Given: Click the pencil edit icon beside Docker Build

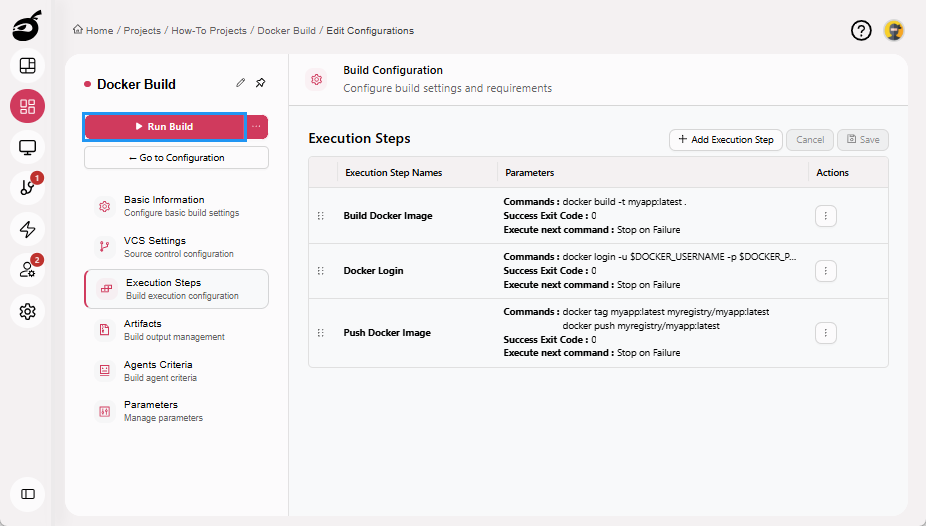Looking at the screenshot, I should (x=240, y=83).
